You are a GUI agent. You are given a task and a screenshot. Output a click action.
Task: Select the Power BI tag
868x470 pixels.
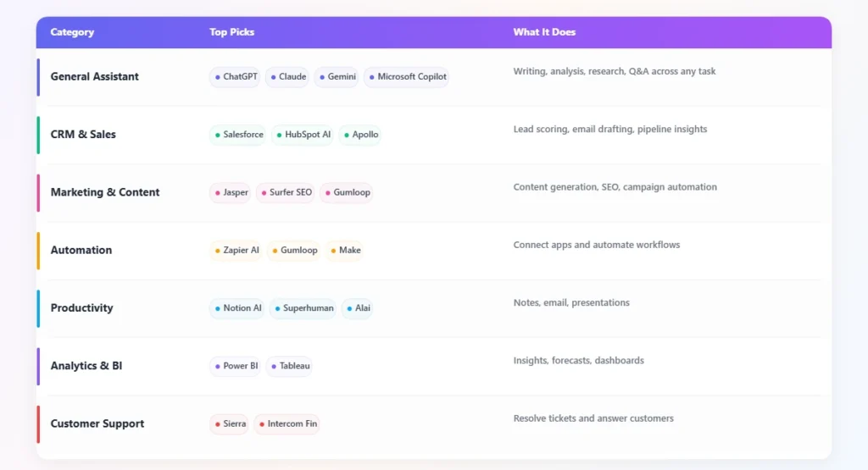click(x=236, y=366)
